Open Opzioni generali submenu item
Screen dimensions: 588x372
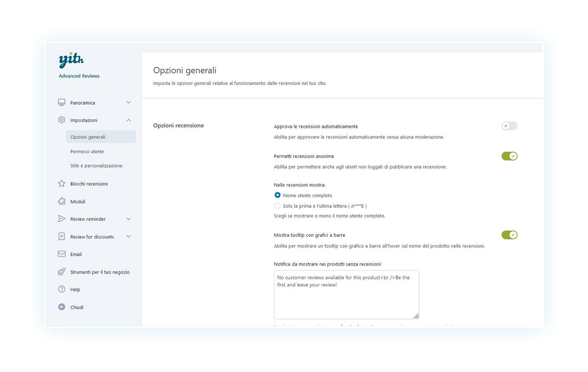tap(101, 137)
